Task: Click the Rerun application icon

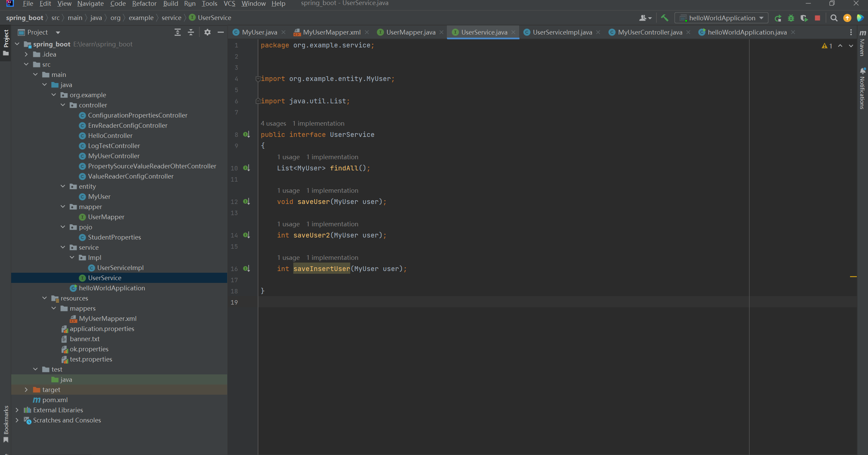Action: (x=778, y=18)
